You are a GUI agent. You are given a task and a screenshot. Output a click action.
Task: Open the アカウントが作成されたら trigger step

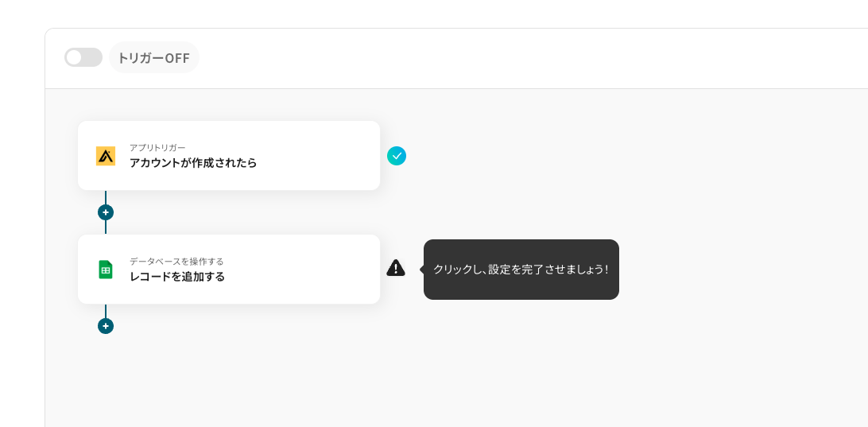click(x=193, y=163)
